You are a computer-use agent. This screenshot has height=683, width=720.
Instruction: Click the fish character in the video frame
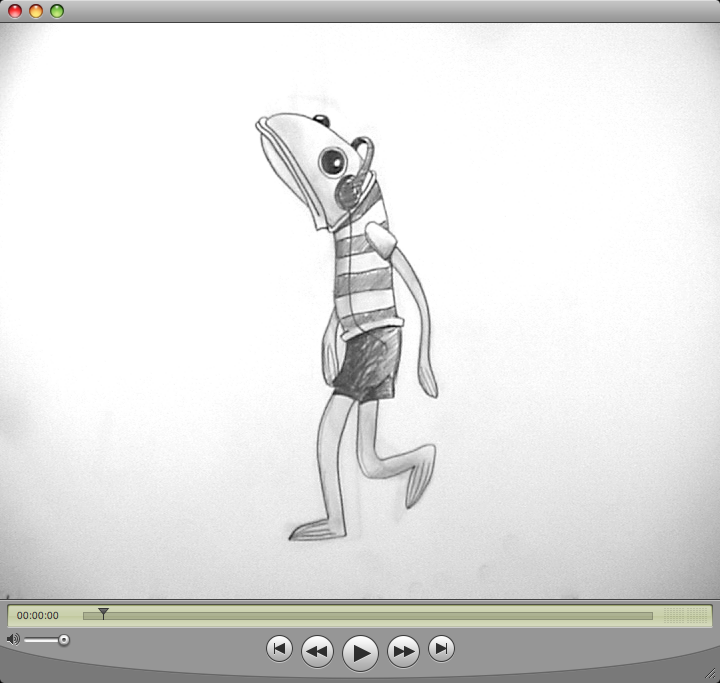[x=354, y=326]
